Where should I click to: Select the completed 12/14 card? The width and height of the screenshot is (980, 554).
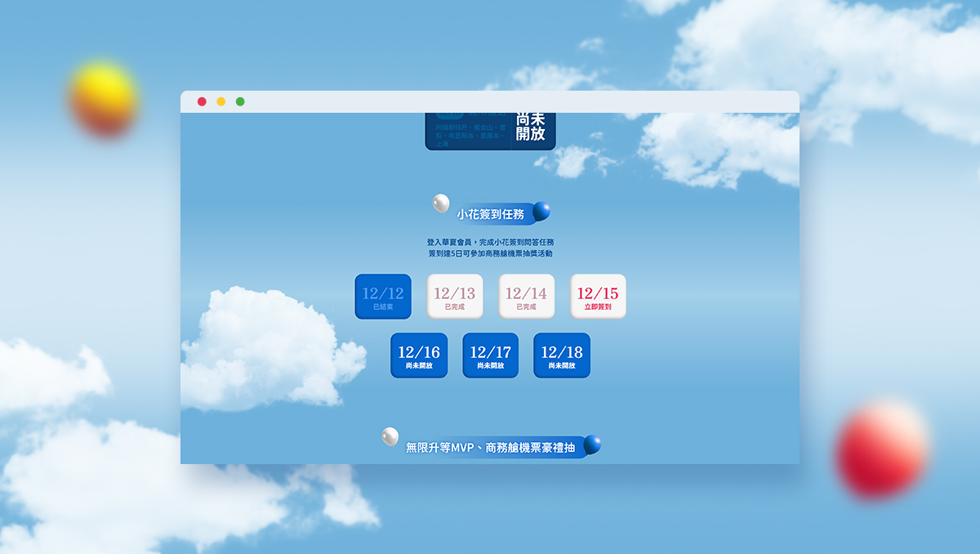click(527, 296)
